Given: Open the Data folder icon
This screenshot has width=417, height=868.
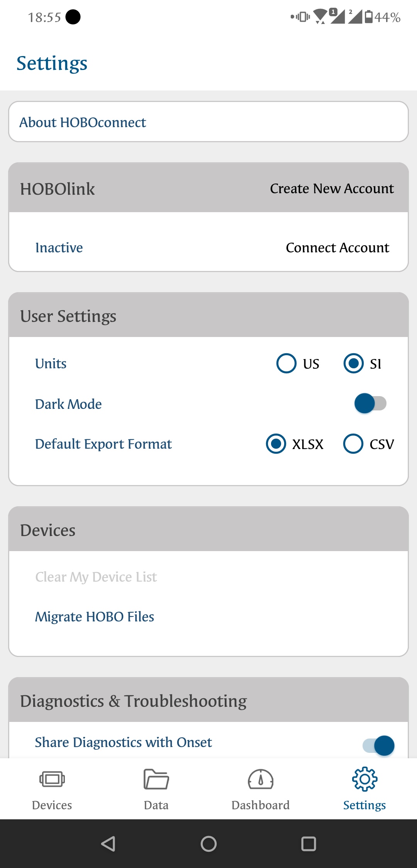Looking at the screenshot, I should pyautogui.click(x=156, y=779).
